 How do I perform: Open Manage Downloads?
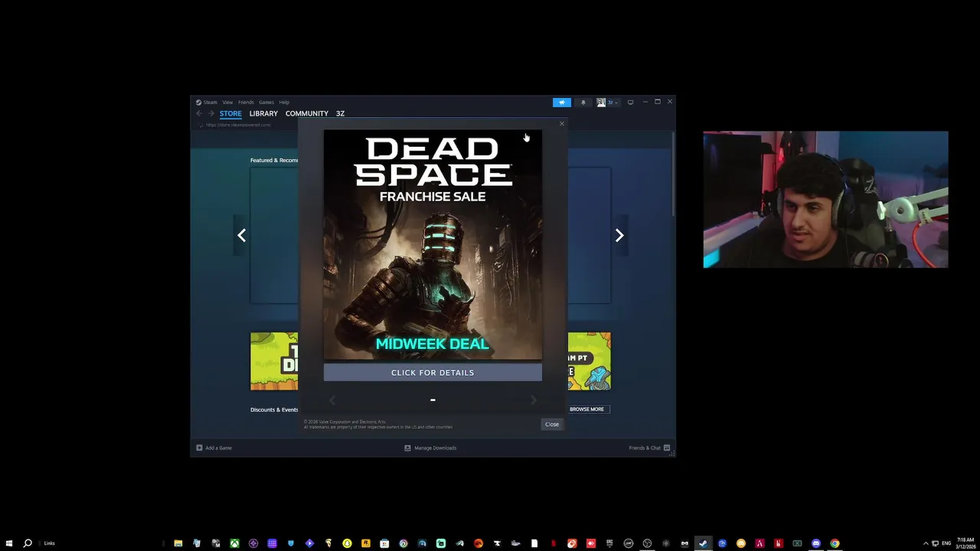point(430,448)
